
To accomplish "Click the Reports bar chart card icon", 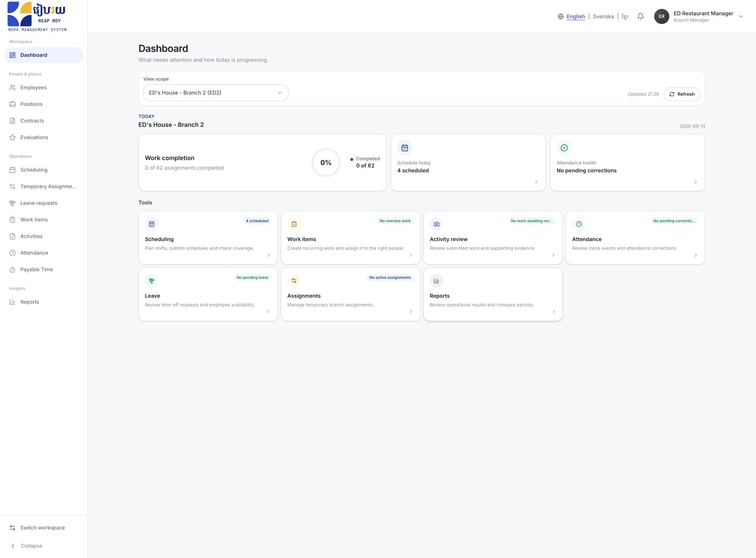I will pyautogui.click(x=436, y=281).
